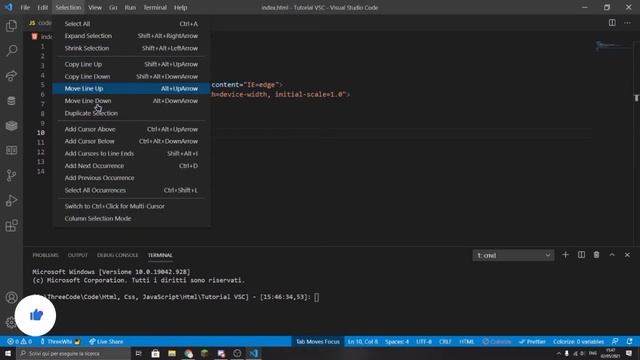Close the terminal panel
This screenshot has width=640, height=360.
click(x=627, y=255)
